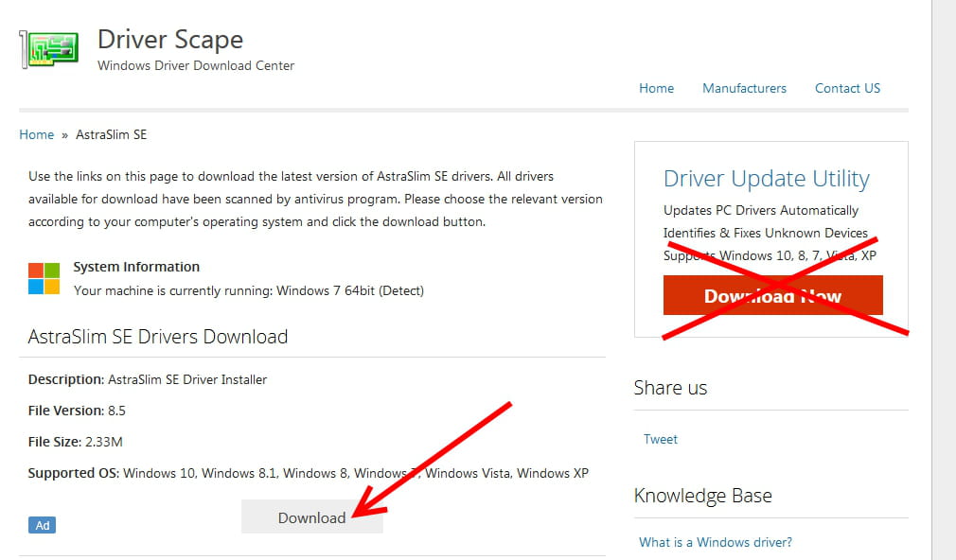Open the Home navigation menu item
The width and height of the screenshot is (956, 560).
[x=656, y=88]
